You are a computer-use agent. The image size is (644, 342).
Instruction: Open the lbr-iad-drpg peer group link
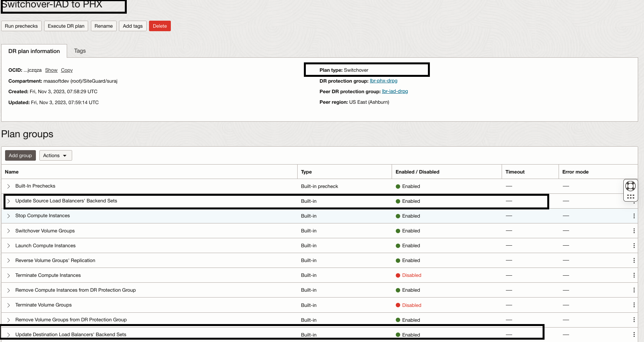(x=395, y=91)
